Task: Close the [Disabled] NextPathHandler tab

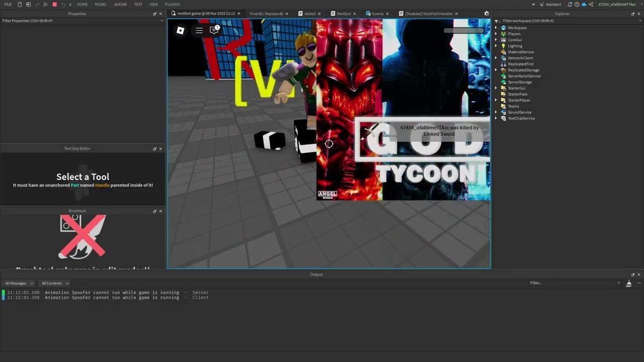Action: (x=456, y=14)
